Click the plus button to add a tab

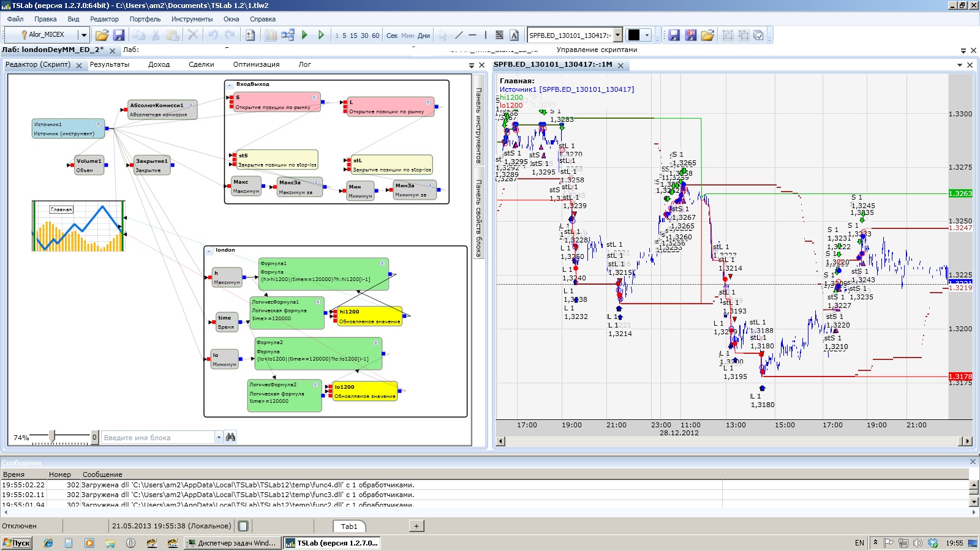pos(416,526)
